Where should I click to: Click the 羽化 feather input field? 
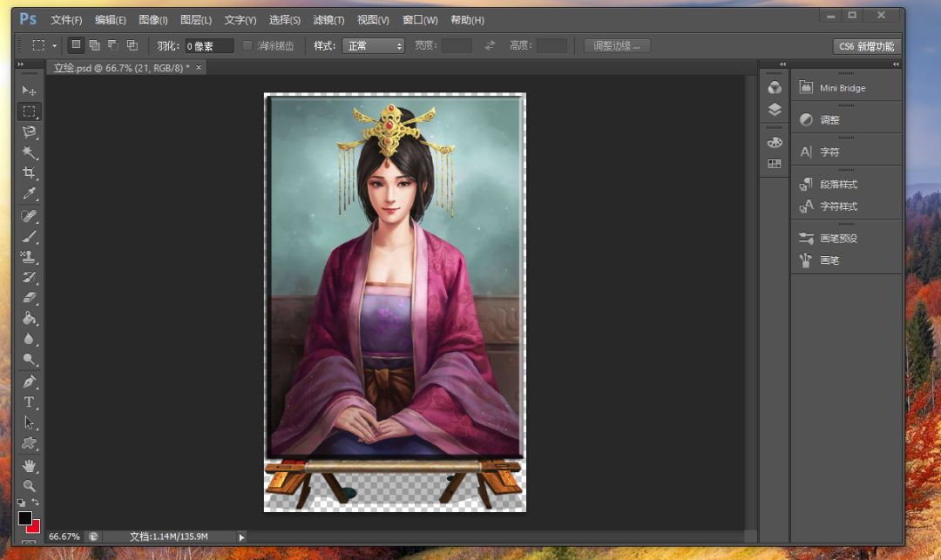[209, 46]
